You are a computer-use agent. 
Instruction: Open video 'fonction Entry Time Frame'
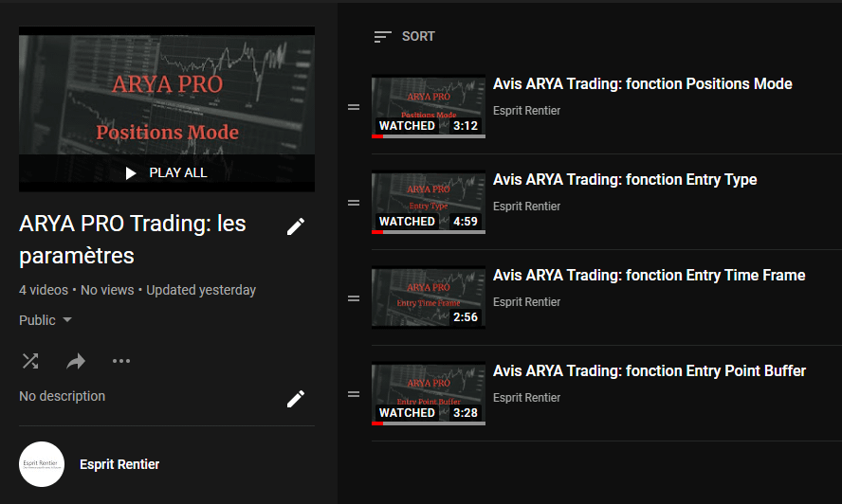(x=650, y=276)
